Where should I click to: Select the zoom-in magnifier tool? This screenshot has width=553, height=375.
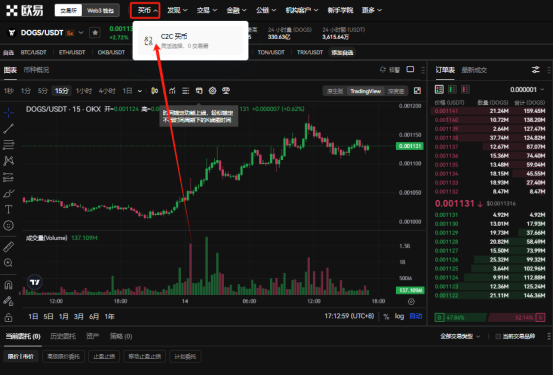[x=8, y=263]
